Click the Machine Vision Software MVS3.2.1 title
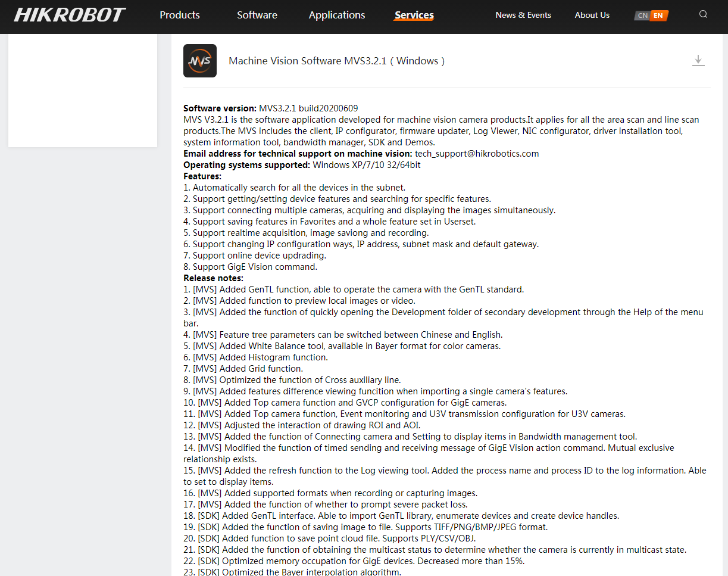Viewport: 728px width, 576px height. (x=336, y=61)
